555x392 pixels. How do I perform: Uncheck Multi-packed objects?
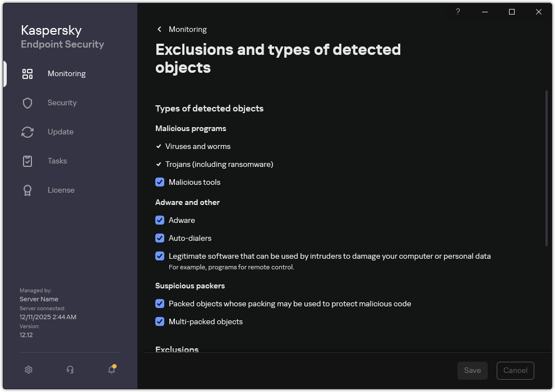point(160,321)
